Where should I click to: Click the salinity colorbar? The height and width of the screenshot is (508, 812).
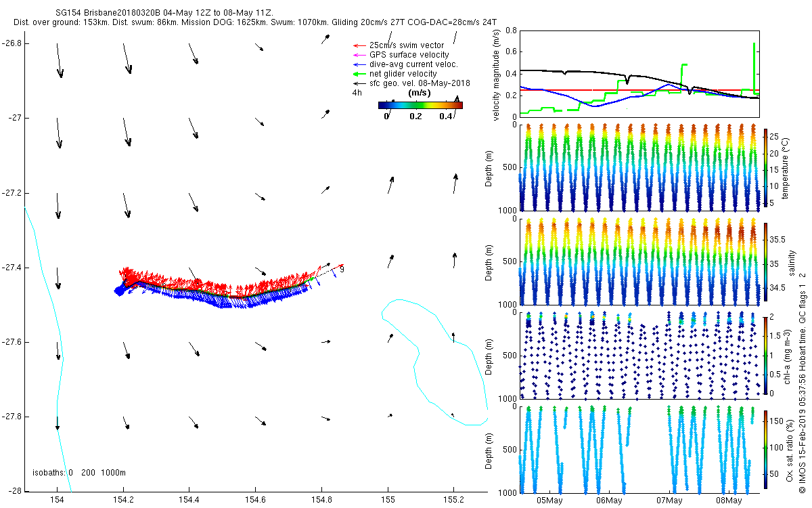pos(765,262)
